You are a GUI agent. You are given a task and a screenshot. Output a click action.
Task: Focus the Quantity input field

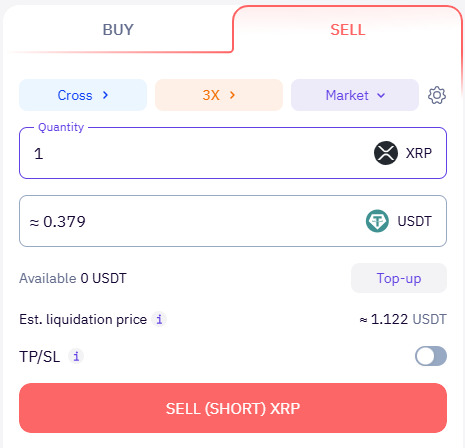[233, 153]
